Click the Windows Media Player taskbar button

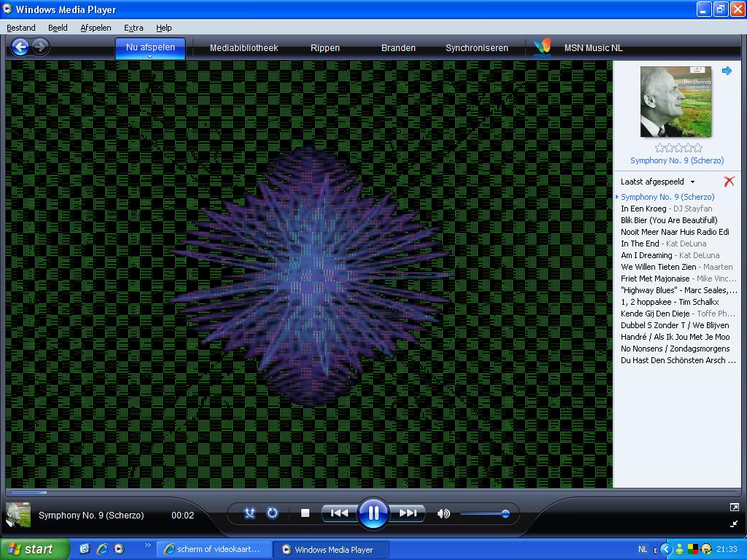tap(332, 549)
